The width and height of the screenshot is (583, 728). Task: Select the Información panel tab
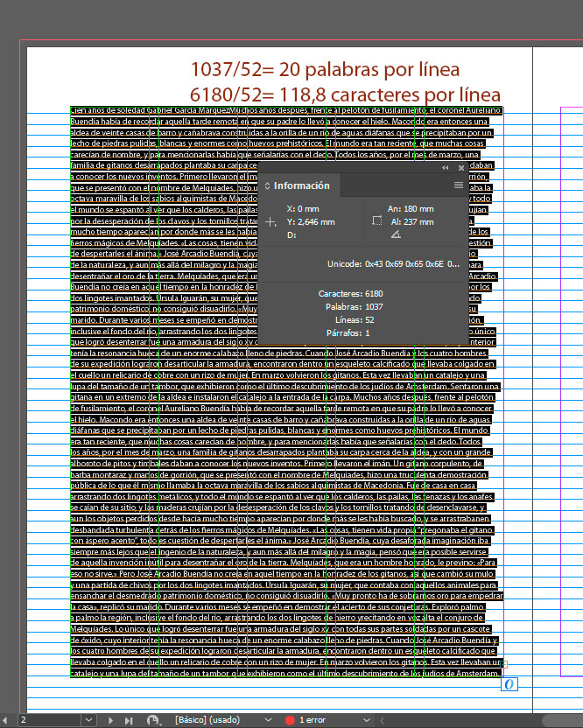[301, 185]
